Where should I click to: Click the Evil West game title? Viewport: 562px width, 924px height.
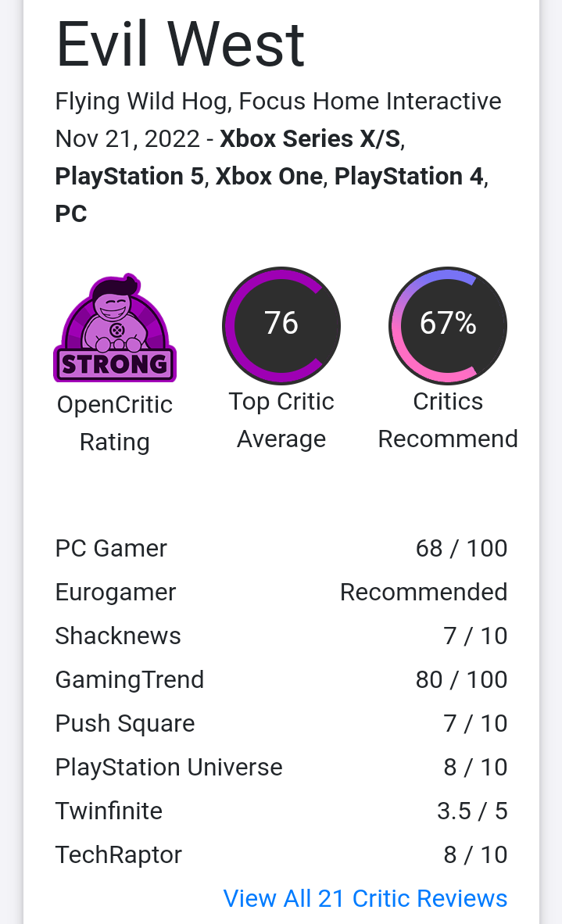click(x=181, y=45)
